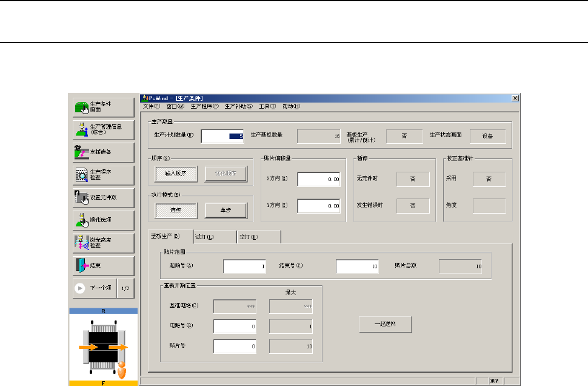The height and width of the screenshot is (386, 588).
Task: Click the 电路号(B) input field
Action: click(235, 327)
